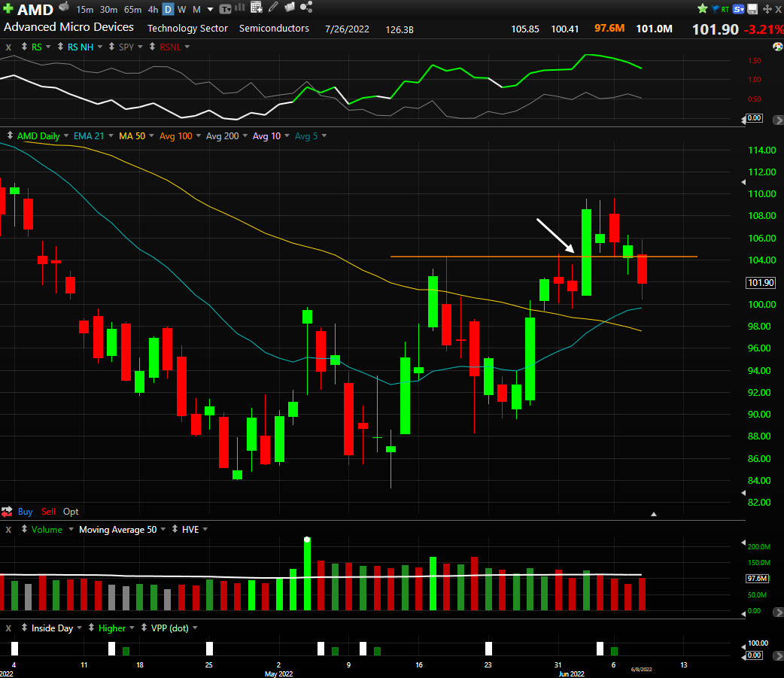Click the green plus icon beside AMD

click(8, 8)
